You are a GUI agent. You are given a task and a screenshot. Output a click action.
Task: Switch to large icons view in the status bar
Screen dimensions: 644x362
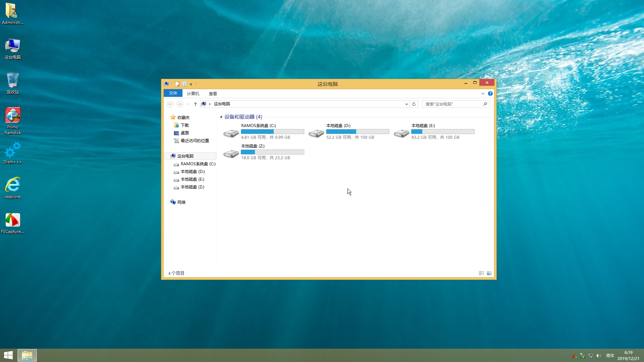(489, 274)
